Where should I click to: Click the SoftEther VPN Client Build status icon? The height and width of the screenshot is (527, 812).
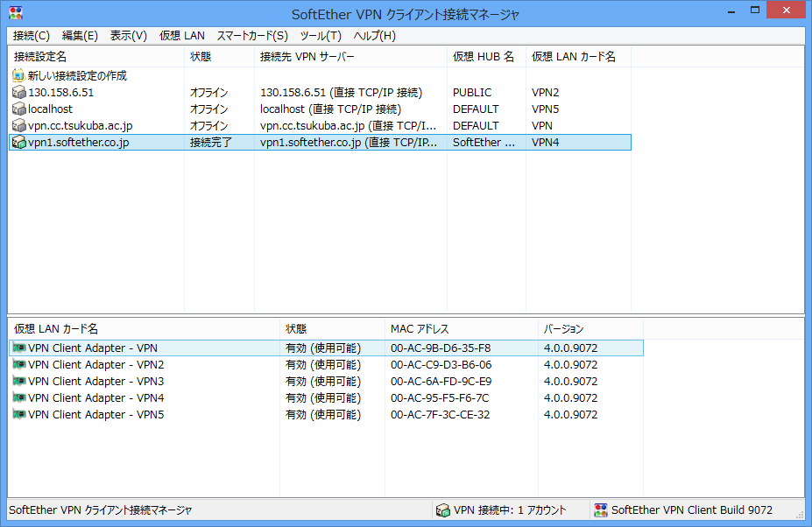(601, 509)
